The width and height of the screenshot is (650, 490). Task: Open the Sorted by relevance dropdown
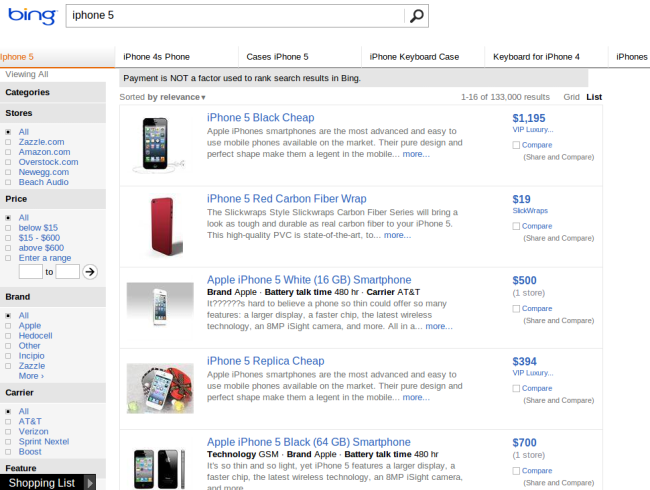coord(162,97)
